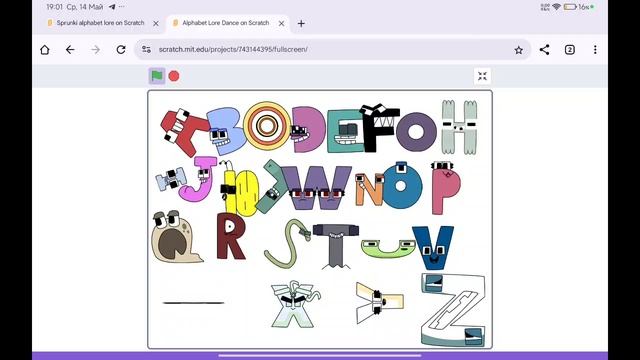The image size is (640, 360).
Task: Stop the project with the red stop button
Action: click(174, 76)
